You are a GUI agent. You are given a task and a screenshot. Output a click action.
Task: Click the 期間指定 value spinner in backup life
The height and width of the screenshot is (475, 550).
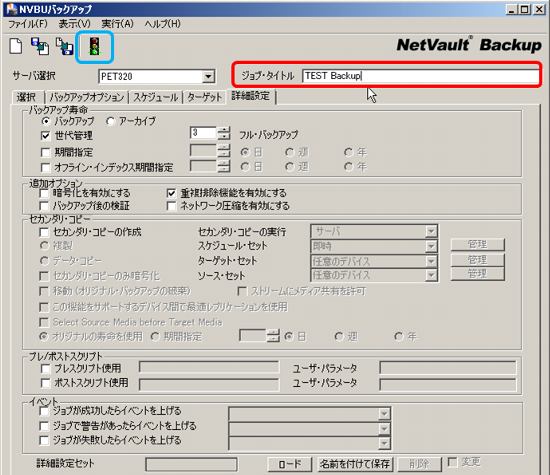click(223, 150)
